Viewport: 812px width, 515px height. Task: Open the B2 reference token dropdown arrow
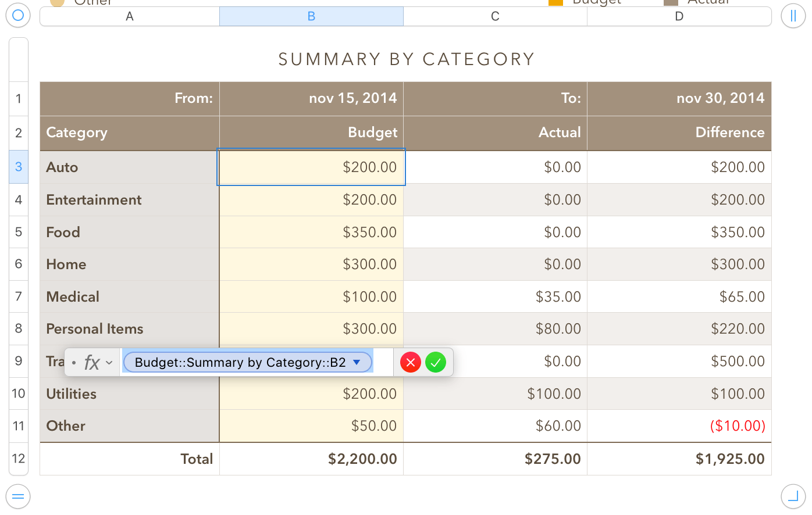pos(357,362)
